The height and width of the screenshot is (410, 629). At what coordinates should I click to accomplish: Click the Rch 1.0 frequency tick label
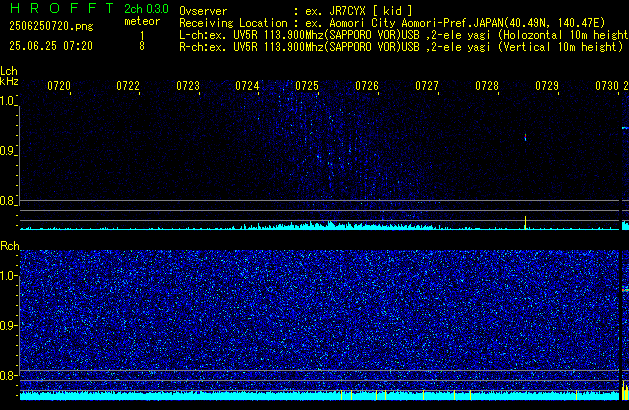coord(8,276)
